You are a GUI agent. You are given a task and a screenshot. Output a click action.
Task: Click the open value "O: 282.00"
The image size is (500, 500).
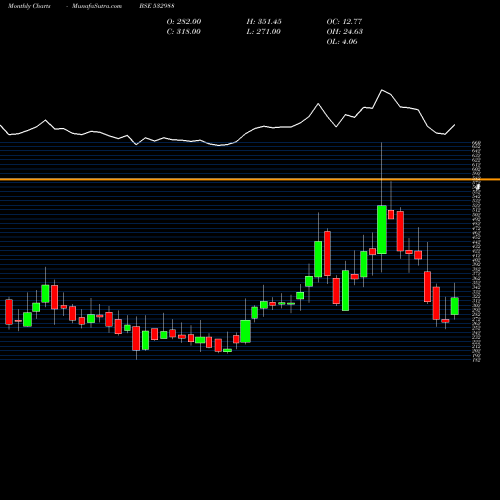184,21
